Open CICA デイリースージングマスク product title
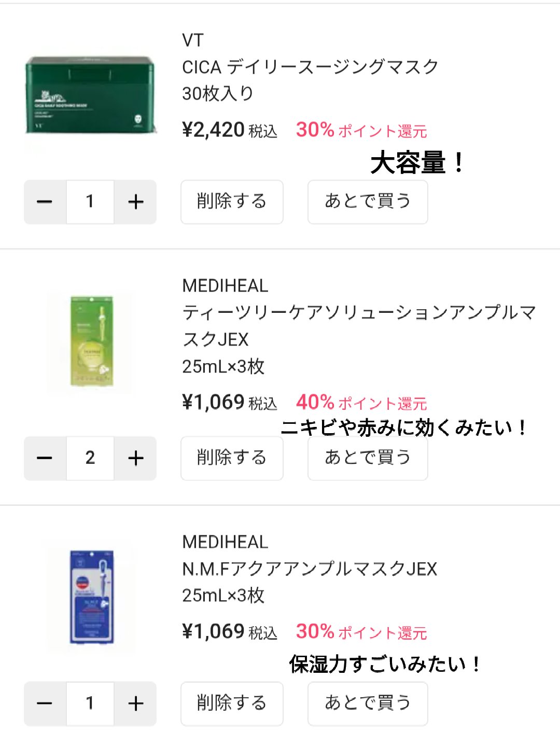Screen dimensions: 560x747 (310, 67)
